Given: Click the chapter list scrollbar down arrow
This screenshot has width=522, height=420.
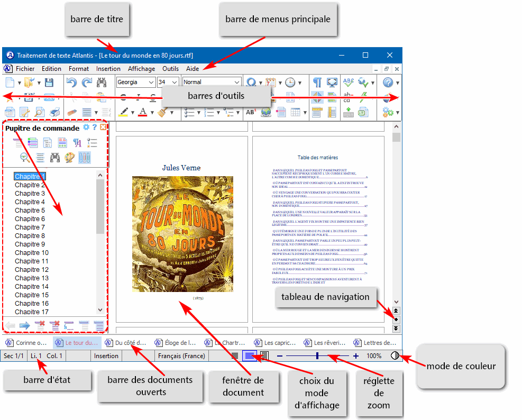Looking at the screenshot, I should coord(100,310).
